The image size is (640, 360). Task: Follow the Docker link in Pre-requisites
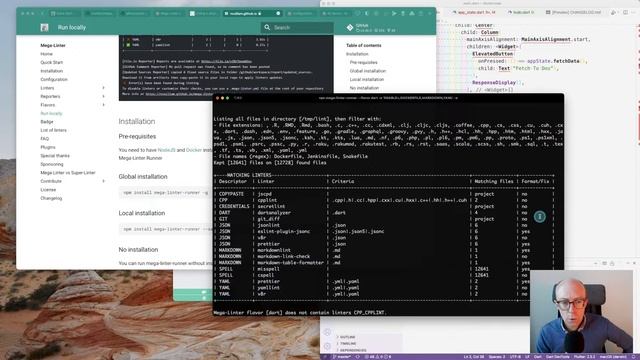tap(194, 150)
